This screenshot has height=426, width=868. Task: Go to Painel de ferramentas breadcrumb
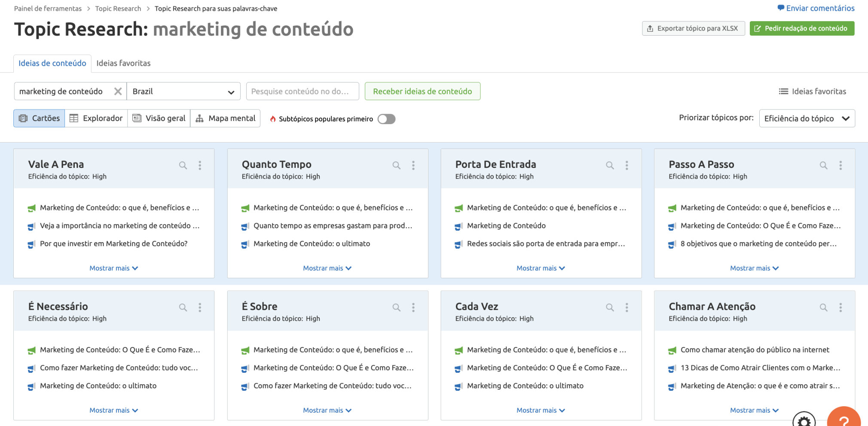pyautogui.click(x=48, y=9)
